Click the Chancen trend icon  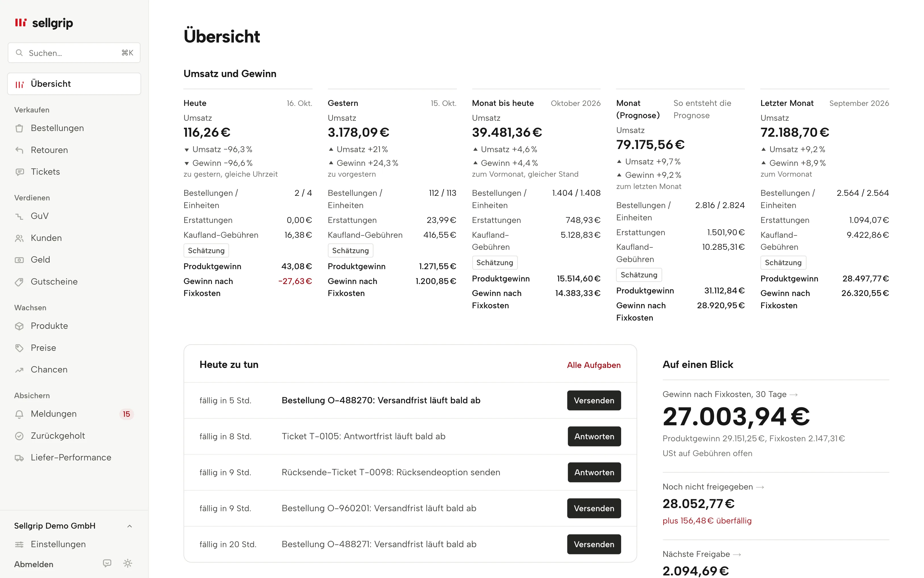[19, 370]
